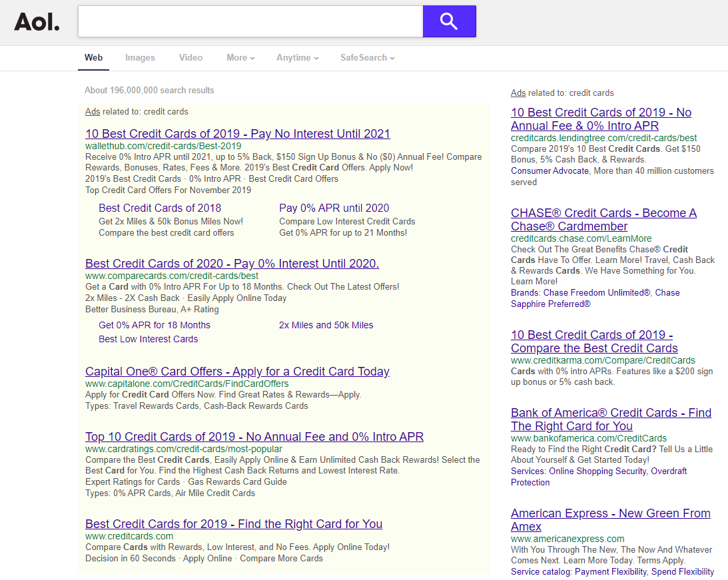The width and height of the screenshot is (728, 580).
Task: Open Capital One Card Offers link
Action: (237, 372)
